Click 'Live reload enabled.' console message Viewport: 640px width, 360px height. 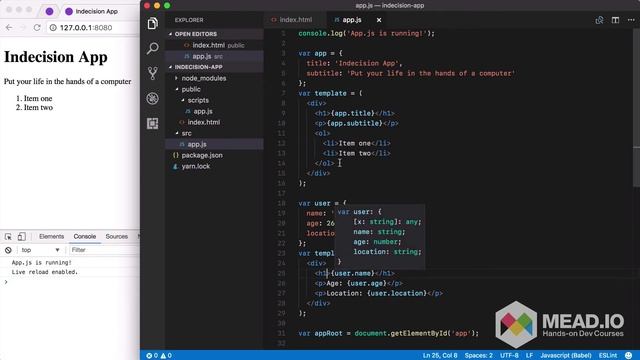tap(44, 272)
